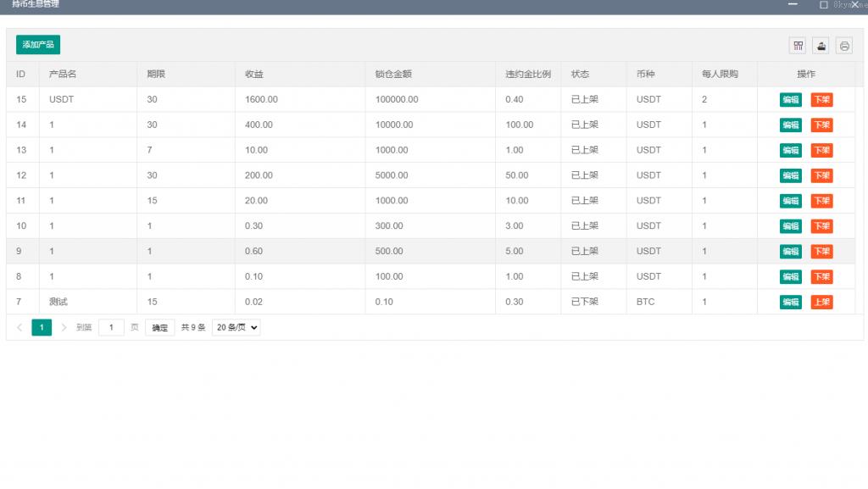
Task: Click the 添加产品 button
Action: click(38, 45)
